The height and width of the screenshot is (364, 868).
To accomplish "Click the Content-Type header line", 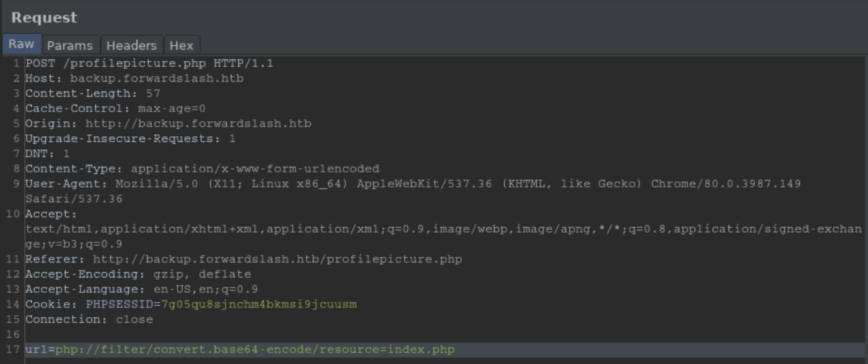I will [202, 169].
